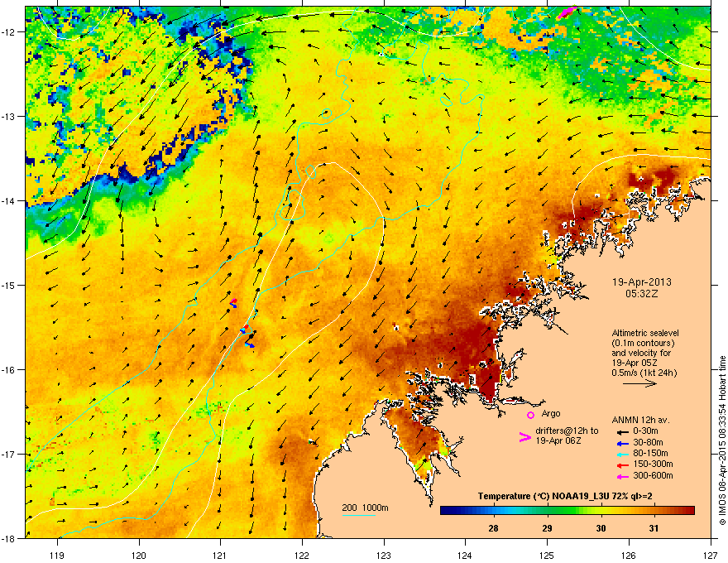
Task: Click the magenta 300-600m legend arrow
Action: tap(622, 477)
